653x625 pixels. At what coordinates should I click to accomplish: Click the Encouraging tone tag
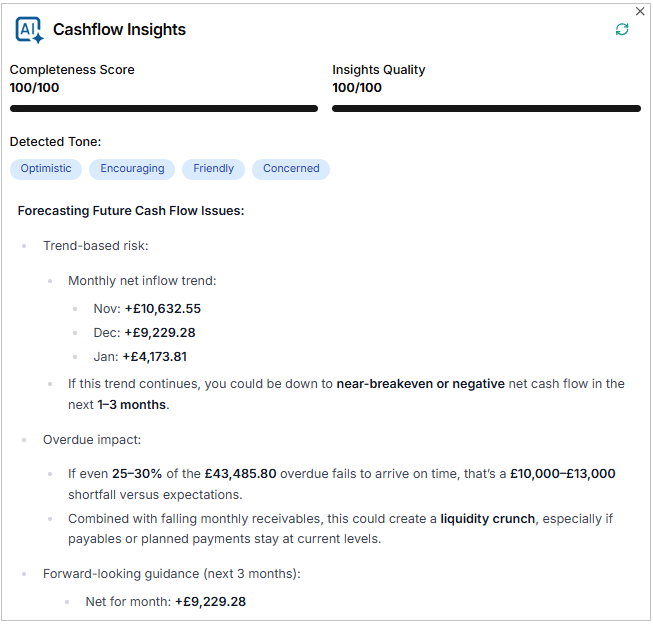click(x=132, y=169)
